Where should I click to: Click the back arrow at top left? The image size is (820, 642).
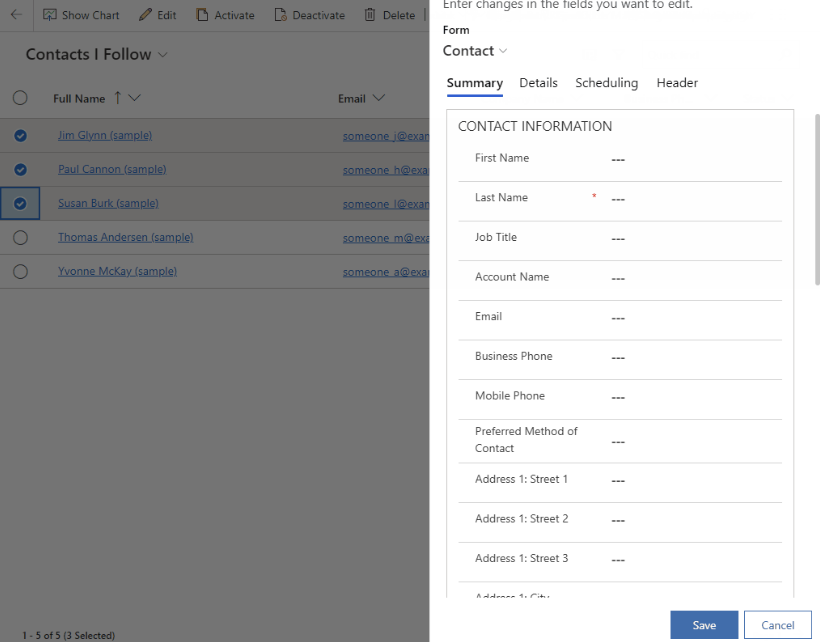(x=14, y=15)
